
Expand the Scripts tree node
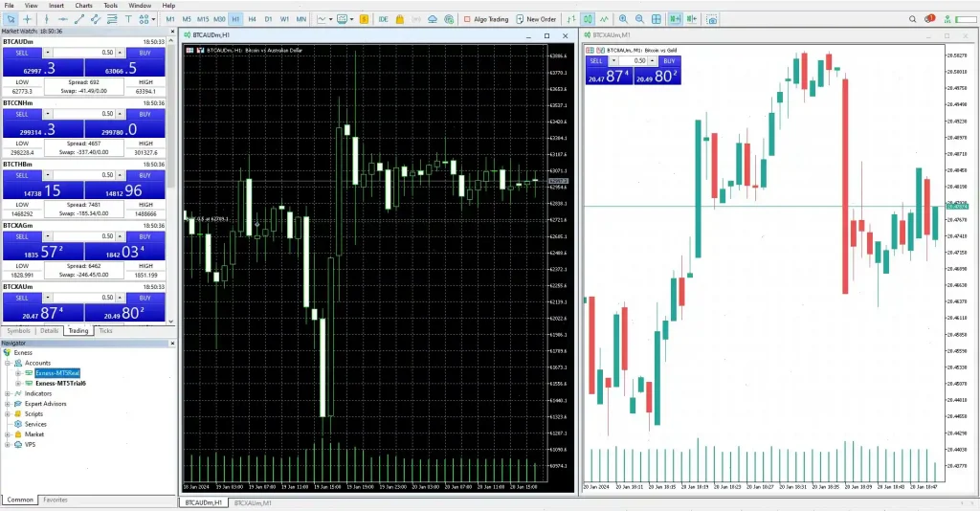tap(8, 413)
